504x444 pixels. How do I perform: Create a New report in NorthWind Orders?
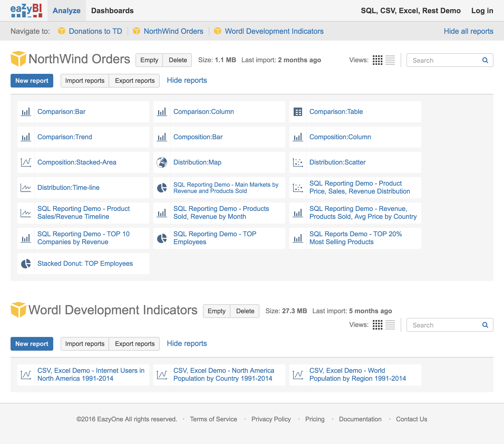tap(32, 80)
